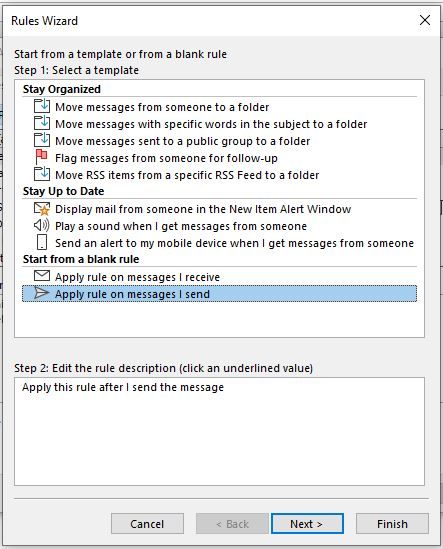443x549 pixels.
Task: Click the Finish button
Action: click(392, 524)
